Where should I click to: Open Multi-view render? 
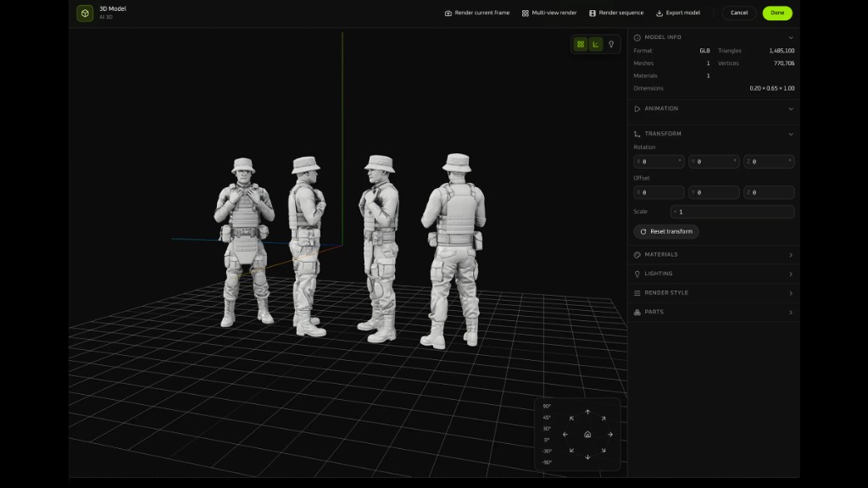click(549, 13)
